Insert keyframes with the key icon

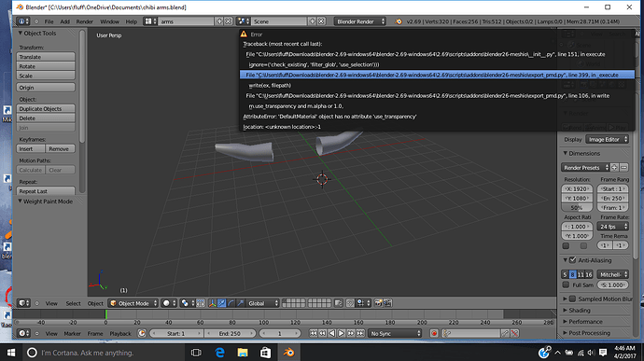point(505,333)
